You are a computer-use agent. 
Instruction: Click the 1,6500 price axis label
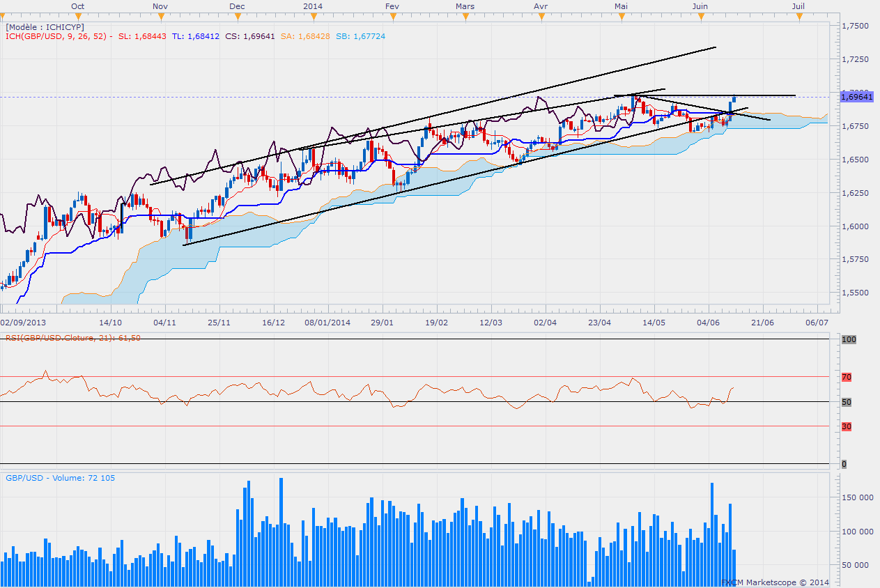[854, 160]
